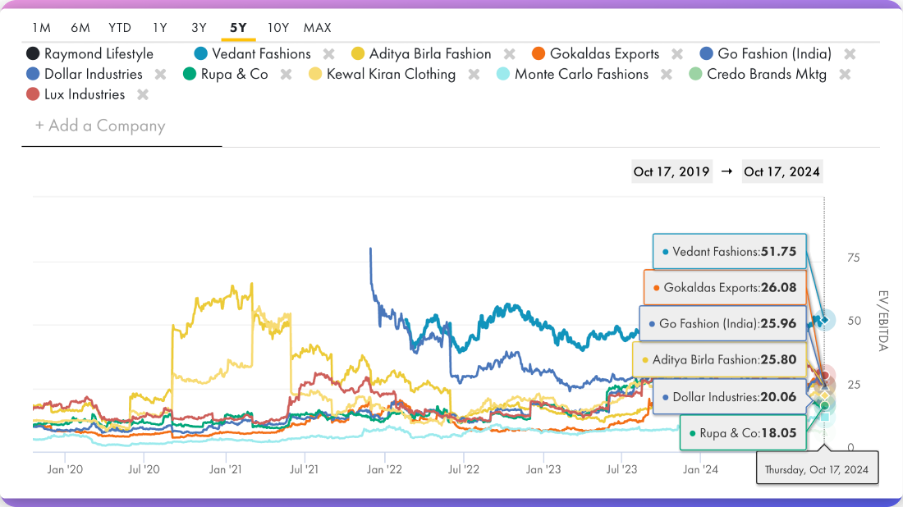Click the Vedant Fashions 51.75 tooltip
This screenshot has height=508, width=904.
729,251
